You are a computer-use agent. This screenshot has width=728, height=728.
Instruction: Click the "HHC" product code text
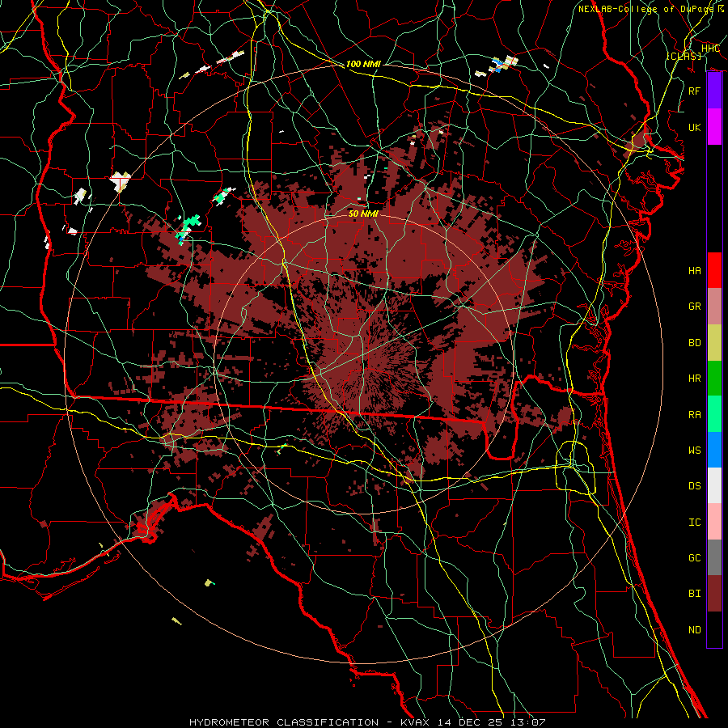(x=710, y=49)
